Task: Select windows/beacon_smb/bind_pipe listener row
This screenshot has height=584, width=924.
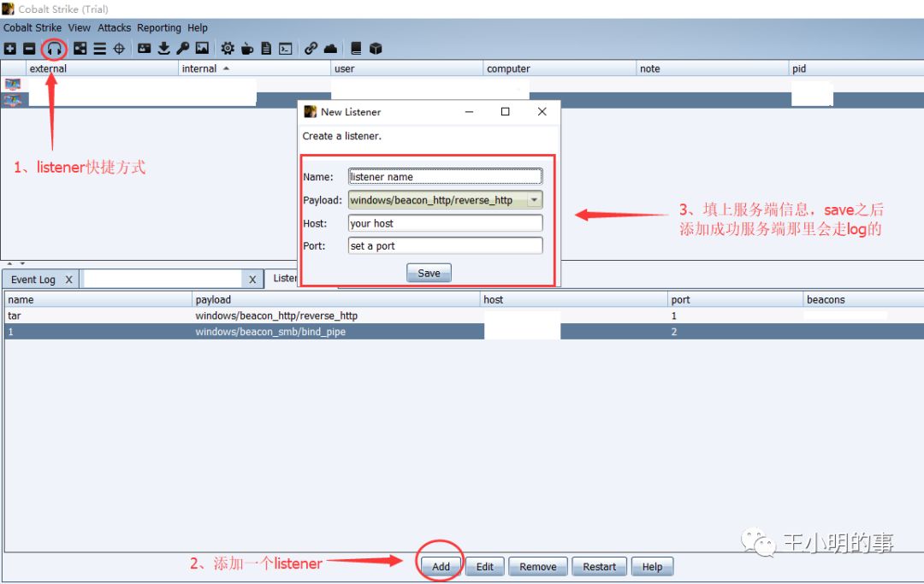Action: [465, 332]
